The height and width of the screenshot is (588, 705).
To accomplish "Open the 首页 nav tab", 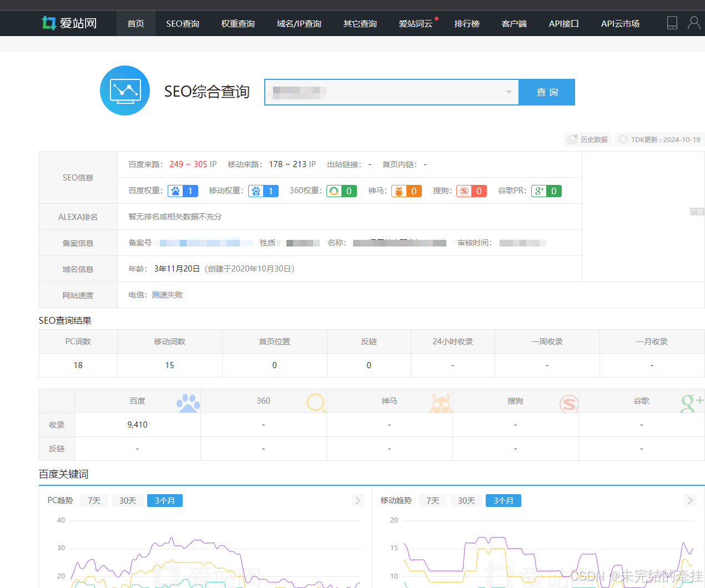I will click(x=136, y=23).
